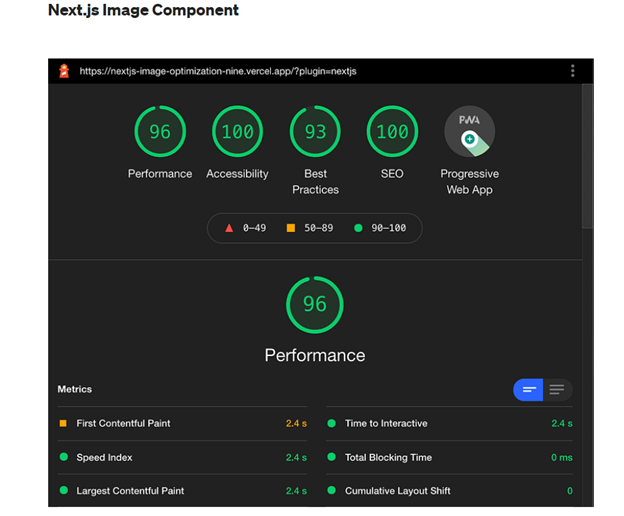
Task: Jump to Accessibility section via its label
Action: coord(237,174)
